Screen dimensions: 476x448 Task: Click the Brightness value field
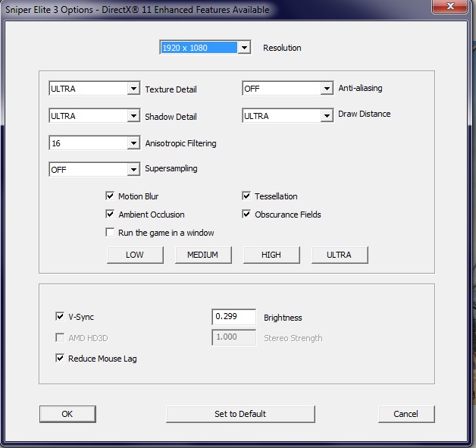(233, 317)
